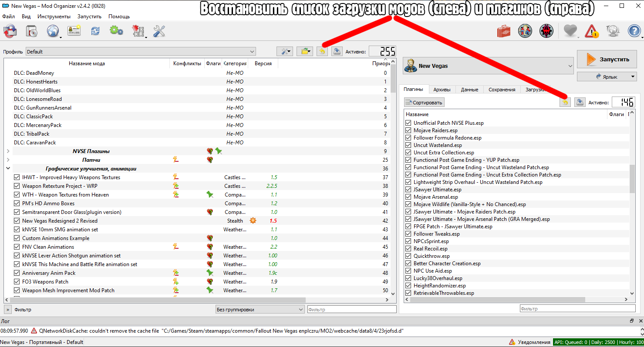
Task: Click the first toolbar icon beside the disc box
Action: (10, 31)
